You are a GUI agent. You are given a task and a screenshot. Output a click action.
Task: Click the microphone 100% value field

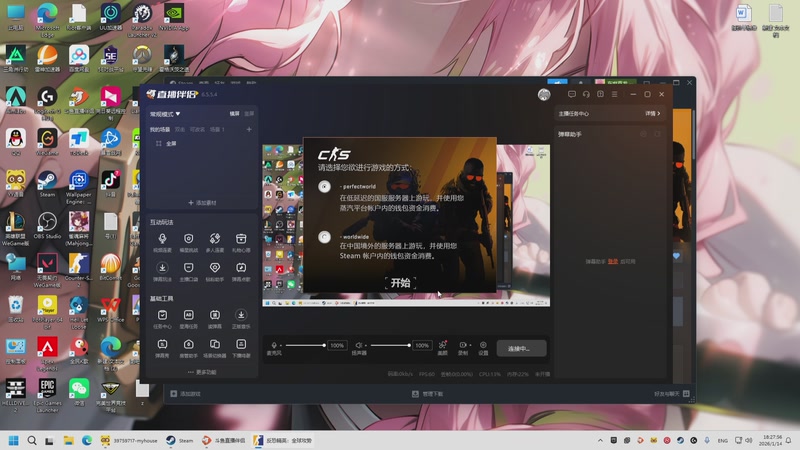pos(337,345)
